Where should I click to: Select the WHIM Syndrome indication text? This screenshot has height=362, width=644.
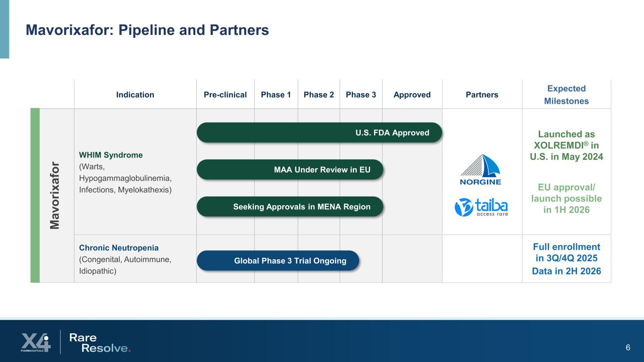click(x=111, y=155)
